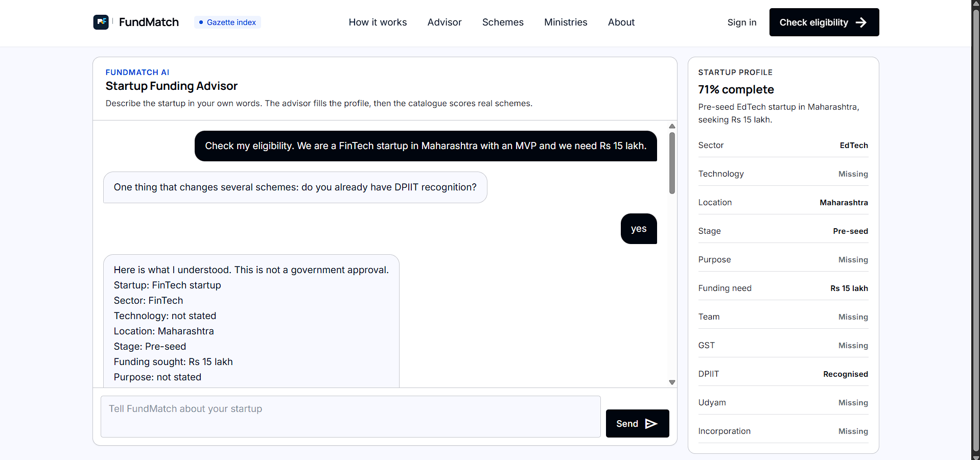Click the Technology row's Missing value
Screen dimensions: 980x460
tap(853, 174)
